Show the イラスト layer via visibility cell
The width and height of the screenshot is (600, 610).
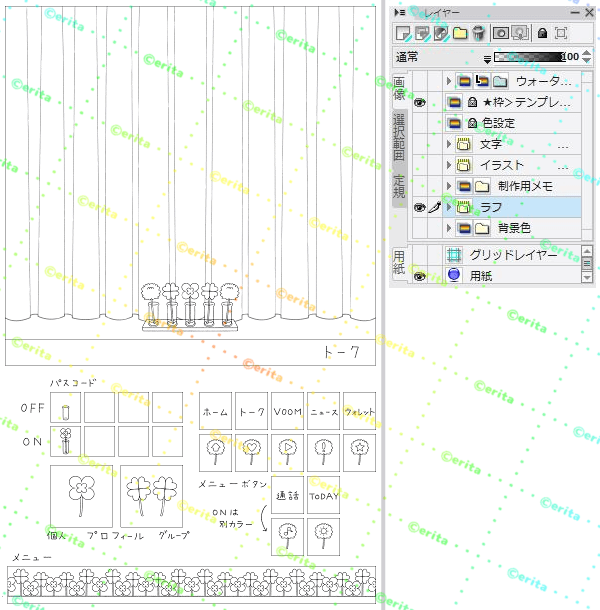[419, 165]
